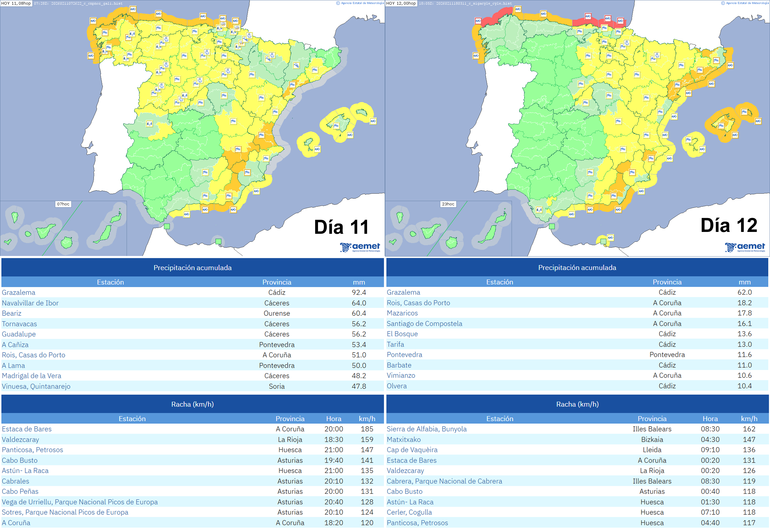Image resolution: width=770 pixels, height=532 pixels.
Task: Click the green warning square near Melilla
Action: point(219,242)
